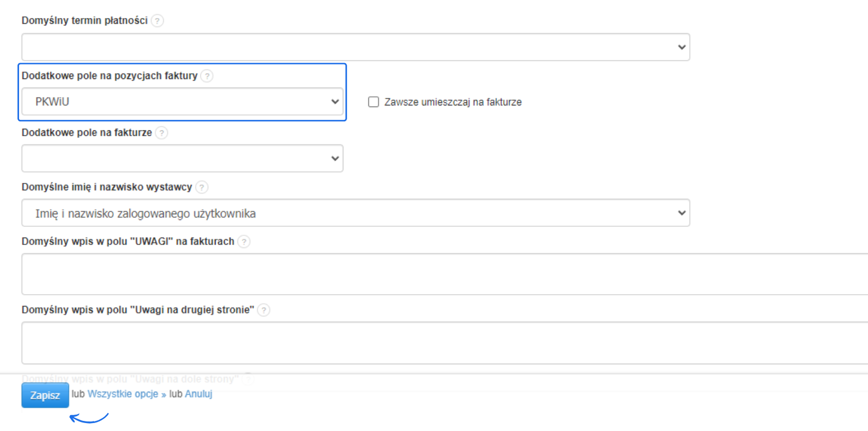Click the Dodatkowe pole na pozycjach faktury label
The width and height of the screenshot is (868, 431).
109,76
